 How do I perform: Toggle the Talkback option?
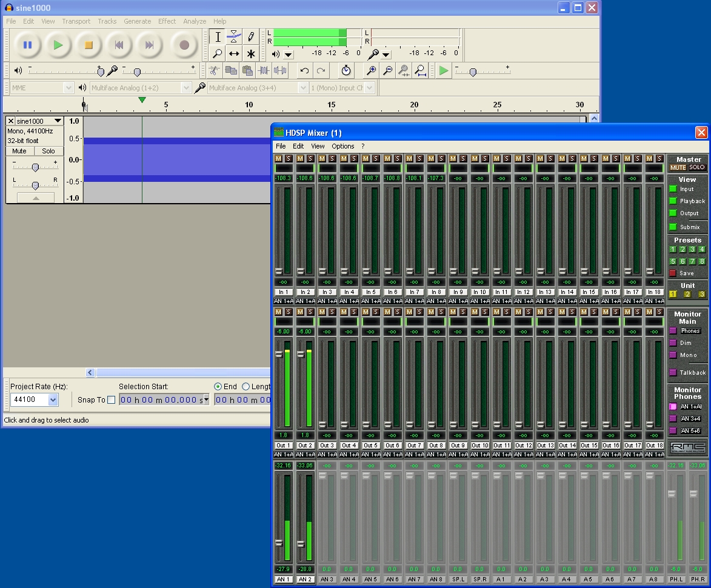673,373
